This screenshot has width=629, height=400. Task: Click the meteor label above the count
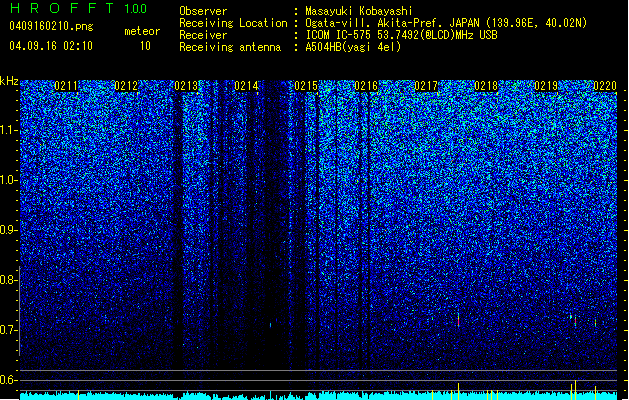click(x=142, y=31)
